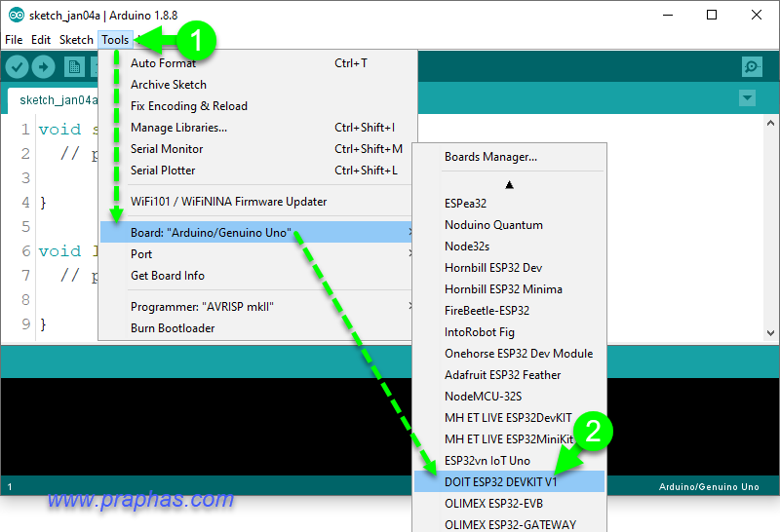Image resolution: width=780 pixels, height=532 pixels.
Task: Select Fix Encoding & Reload
Action: click(x=258, y=106)
